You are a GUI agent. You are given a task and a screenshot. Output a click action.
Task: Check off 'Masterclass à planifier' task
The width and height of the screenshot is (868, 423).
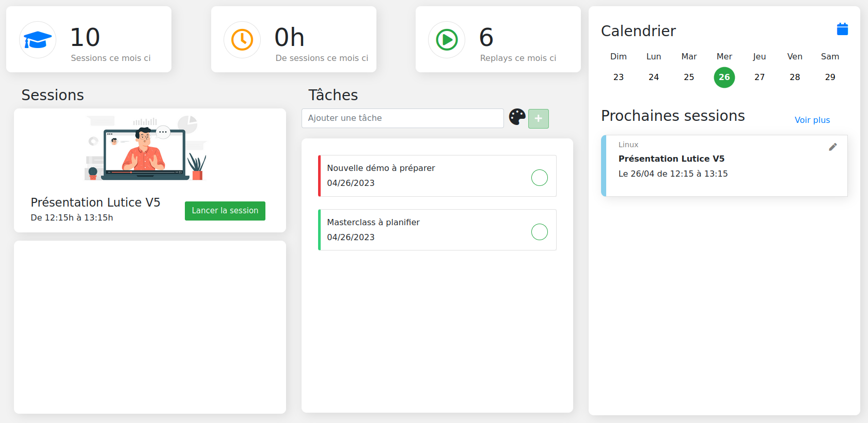click(x=540, y=232)
